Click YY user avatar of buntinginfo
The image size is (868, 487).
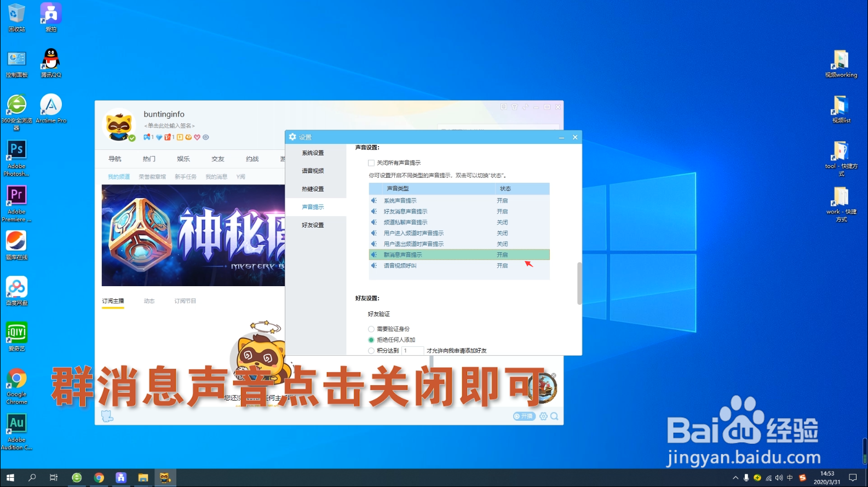[x=119, y=125]
